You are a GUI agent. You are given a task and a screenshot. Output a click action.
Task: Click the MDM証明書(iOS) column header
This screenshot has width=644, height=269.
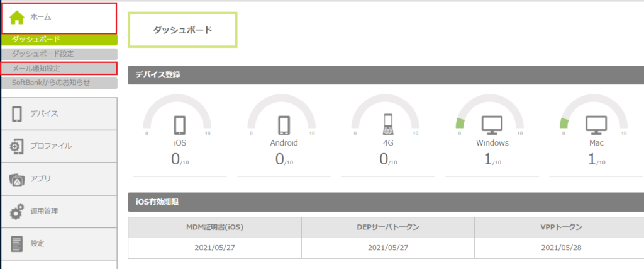pyautogui.click(x=214, y=227)
